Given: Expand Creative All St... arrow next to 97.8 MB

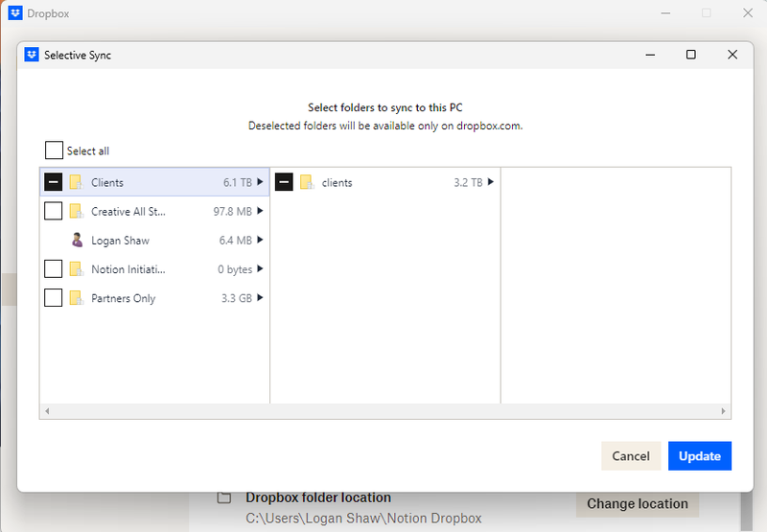Looking at the screenshot, I should pos(260,211).
